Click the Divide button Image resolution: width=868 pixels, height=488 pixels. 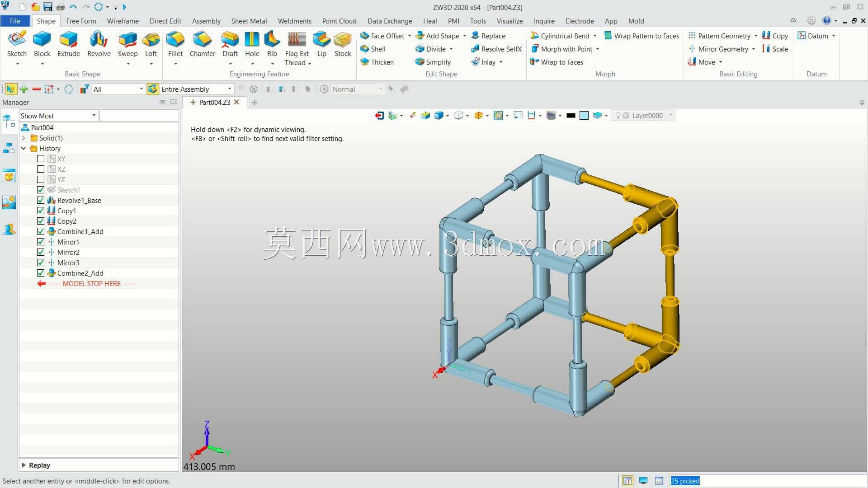pyautogui.click(x=431, y=49)
